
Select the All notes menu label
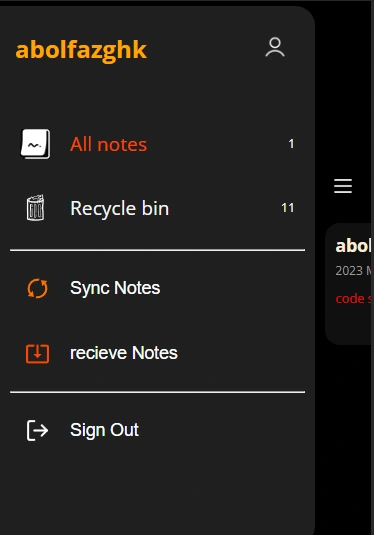109,144
